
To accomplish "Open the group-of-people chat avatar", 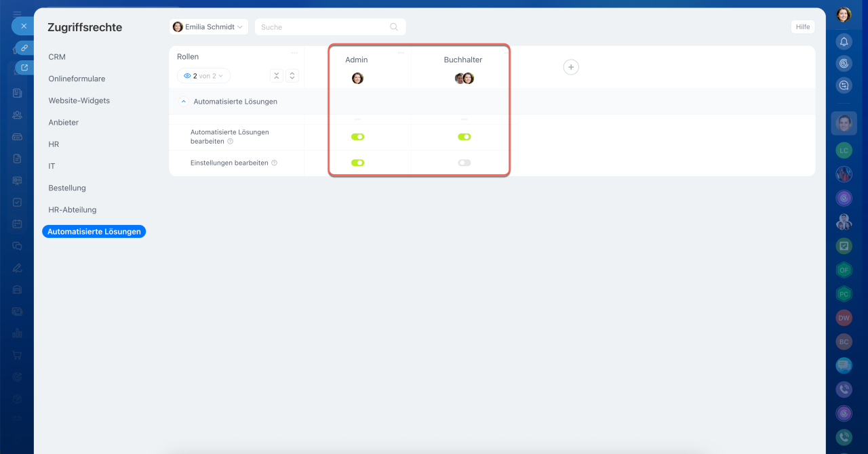I will (x=844, y=222).
